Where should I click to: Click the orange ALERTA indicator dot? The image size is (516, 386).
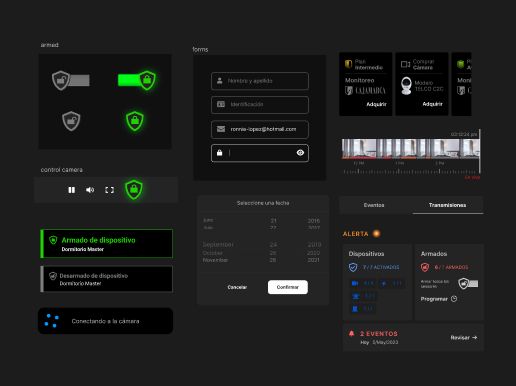point(376,233)
